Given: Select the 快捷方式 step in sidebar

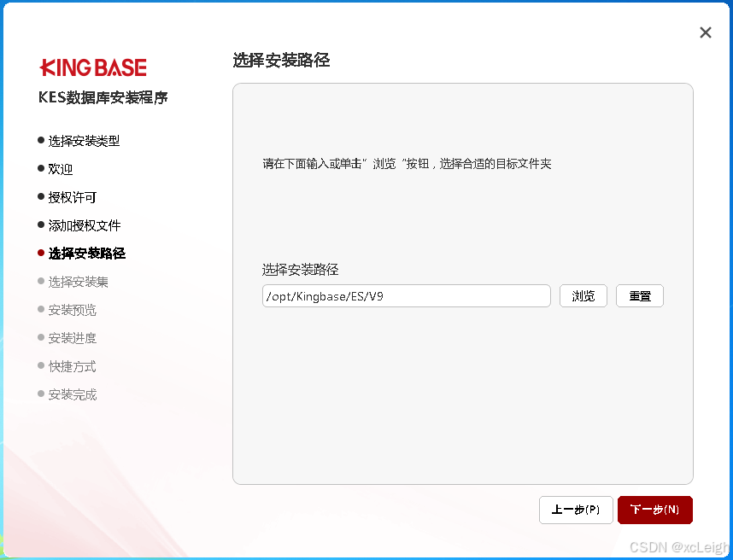Looking at the screenshot, I should pos(72,366).
